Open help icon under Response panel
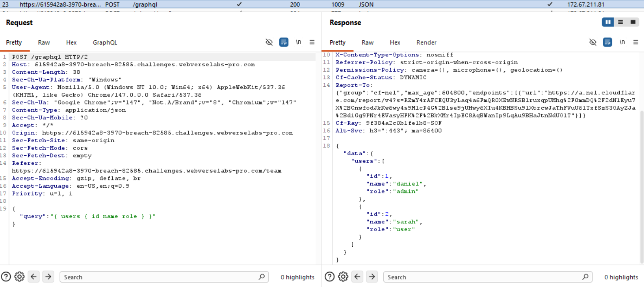The image size is (644, 287). pyautogui.click(x=330, y=277)
